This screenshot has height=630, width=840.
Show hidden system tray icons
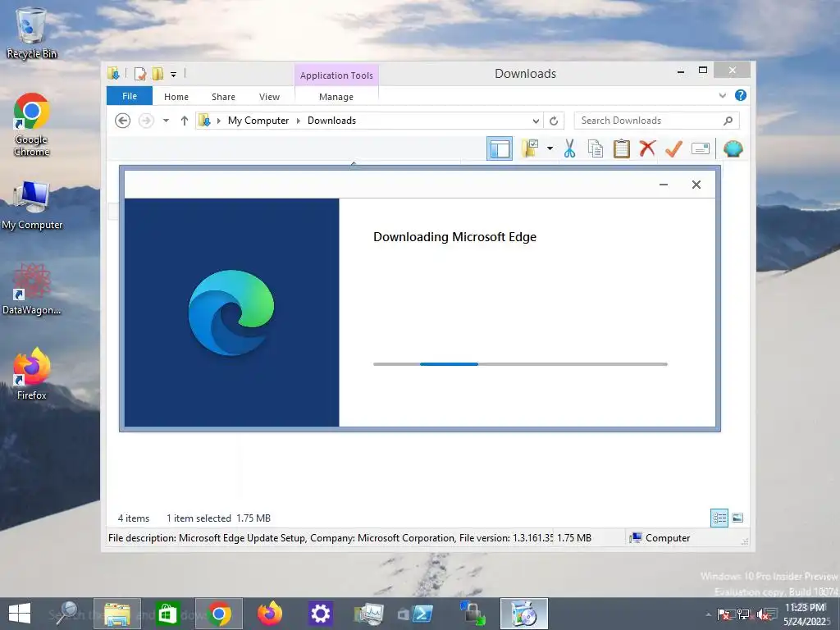click(x=708, y=615)
